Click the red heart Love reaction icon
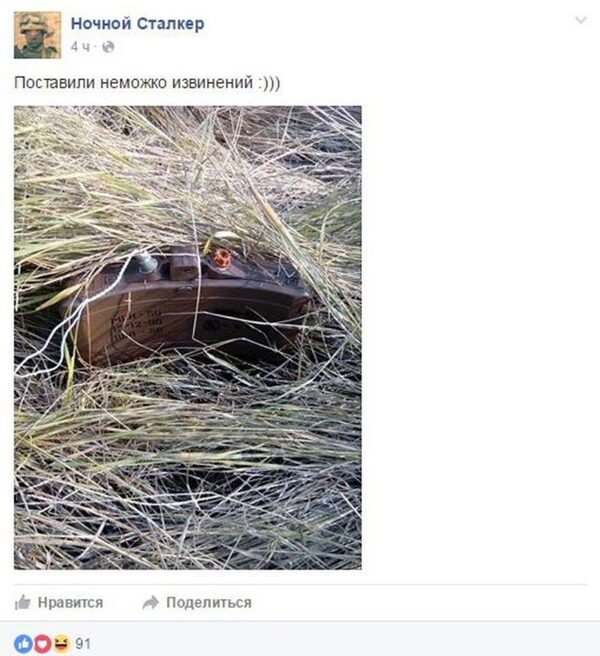 tap(42, 643)
